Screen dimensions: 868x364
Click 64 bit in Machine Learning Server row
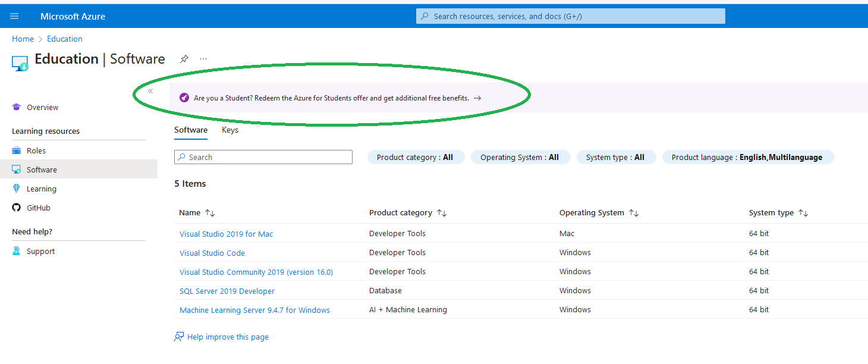[x=759, y=310]
